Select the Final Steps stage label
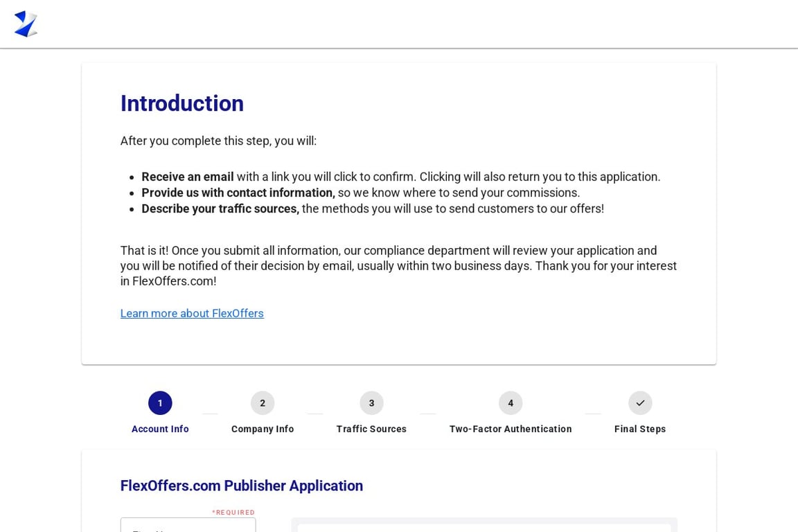This screenshot has width=798, height=532. pyautogui.click(x=640, y=429)
